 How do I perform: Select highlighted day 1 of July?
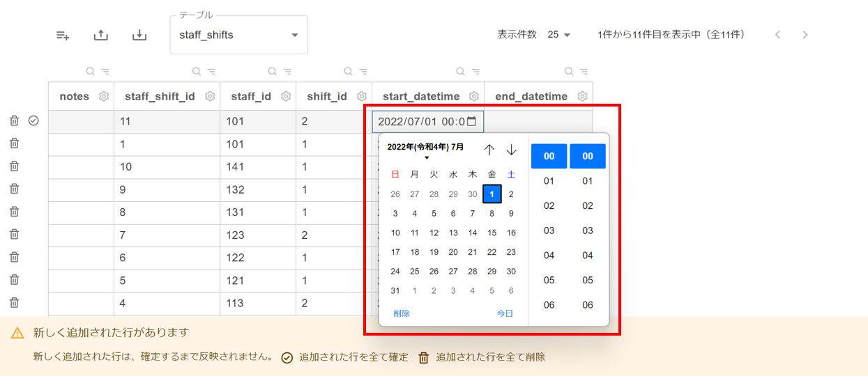click(492, 194)
